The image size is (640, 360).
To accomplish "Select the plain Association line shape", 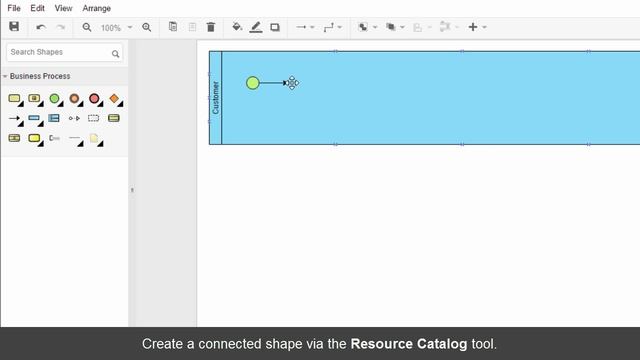I will point(76,139).
